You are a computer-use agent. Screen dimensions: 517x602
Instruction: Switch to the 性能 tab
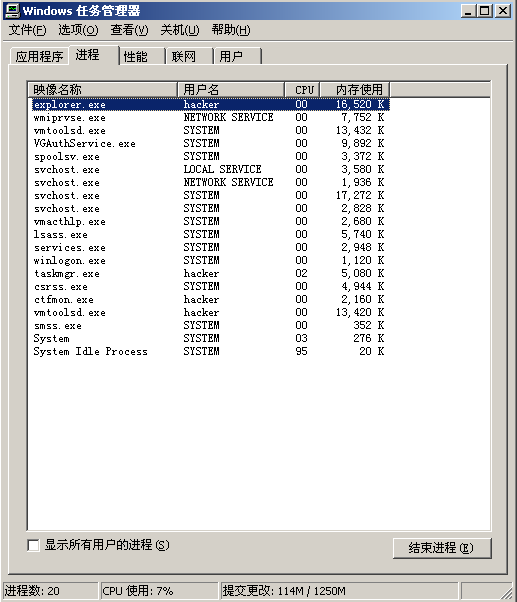click(142, 56)
